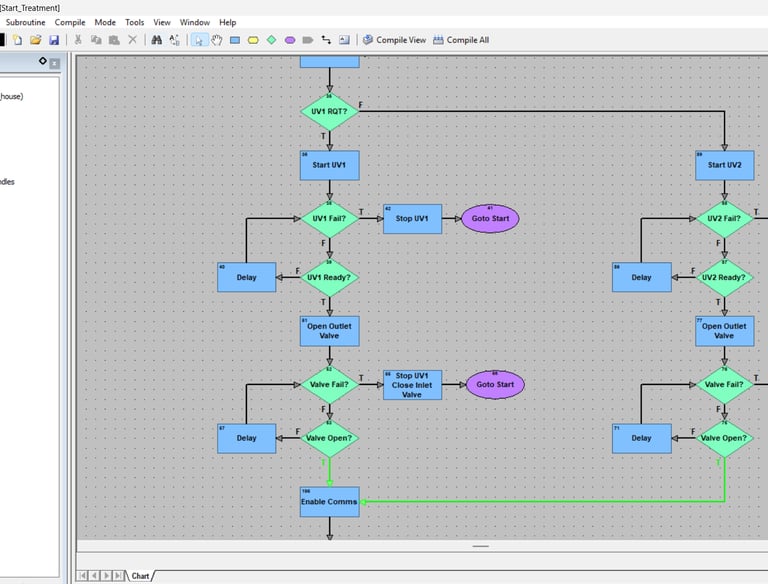Click the previous-tab scroll arrow
Image resolution: width=768 pixels, height=584 pixels.
(94, 576)
